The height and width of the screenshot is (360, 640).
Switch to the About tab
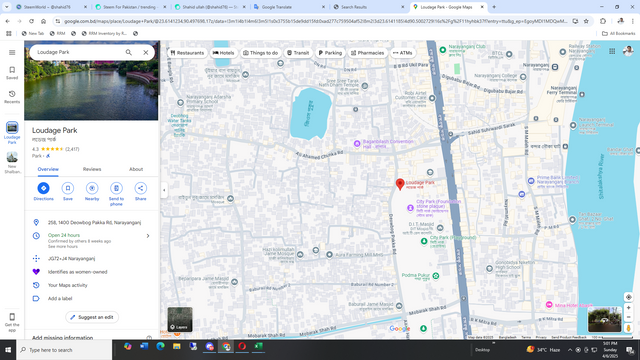point(136,169)
